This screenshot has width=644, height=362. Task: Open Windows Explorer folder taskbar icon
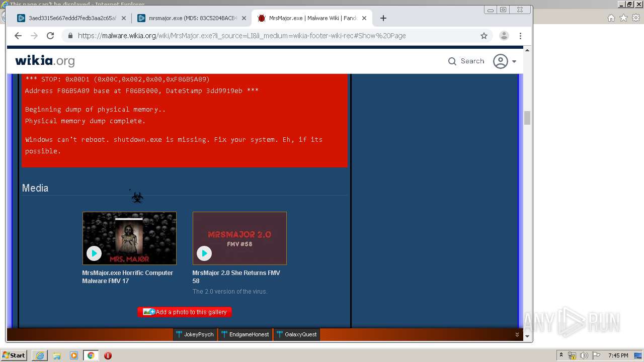[57, 355]
